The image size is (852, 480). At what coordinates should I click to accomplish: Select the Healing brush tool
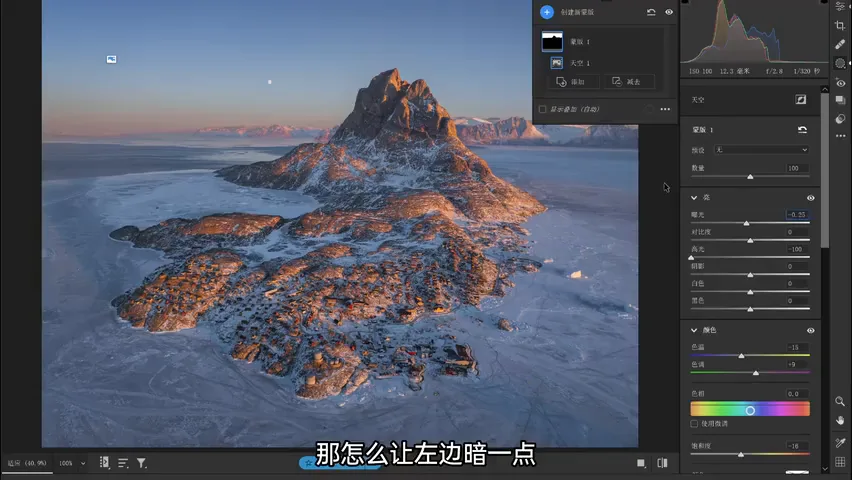pyautogui.click(x=840, y=44)
